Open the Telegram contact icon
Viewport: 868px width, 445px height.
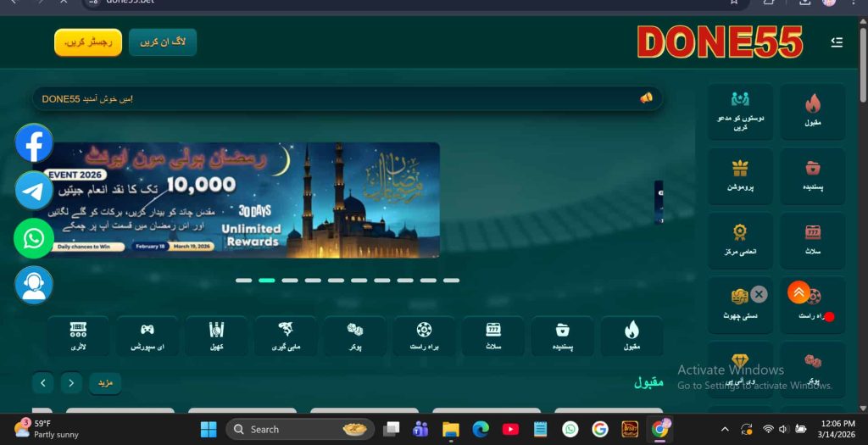coord(34,191)
